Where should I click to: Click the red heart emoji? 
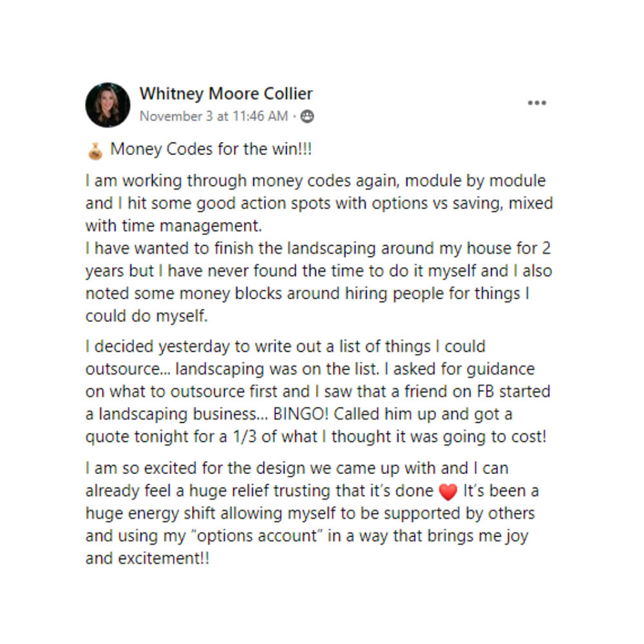point(447,491)
